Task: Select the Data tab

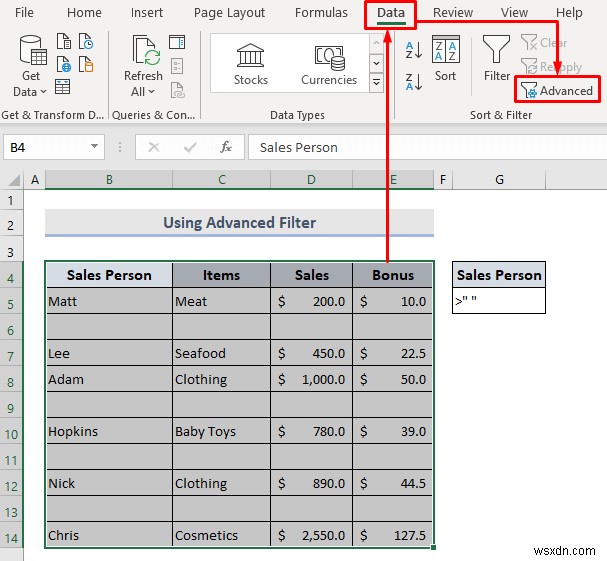Action: click(391, 13)
